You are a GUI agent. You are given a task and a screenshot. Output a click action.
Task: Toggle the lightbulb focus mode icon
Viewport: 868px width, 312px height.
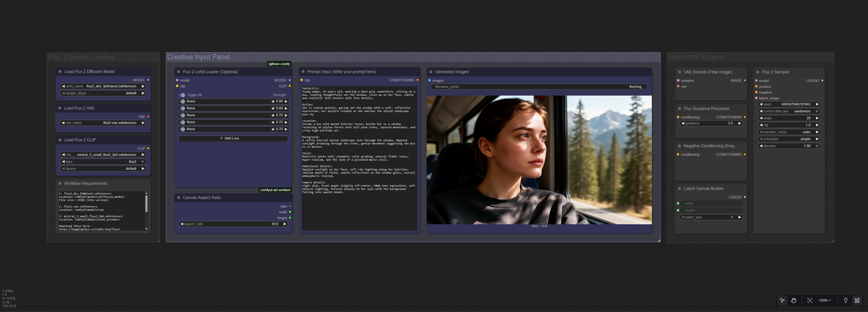click(845, 300)
